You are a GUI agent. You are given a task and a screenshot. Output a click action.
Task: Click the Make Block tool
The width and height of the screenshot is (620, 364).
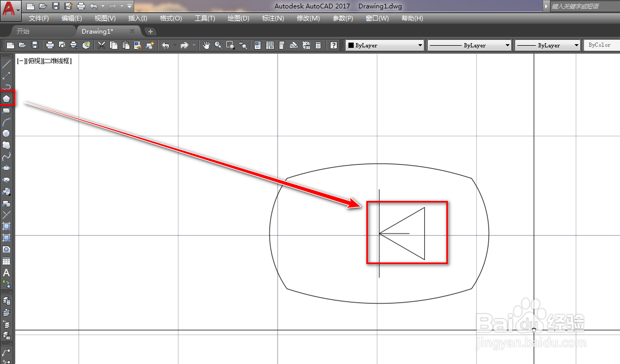pyautogui.click(x=6, y=203)
